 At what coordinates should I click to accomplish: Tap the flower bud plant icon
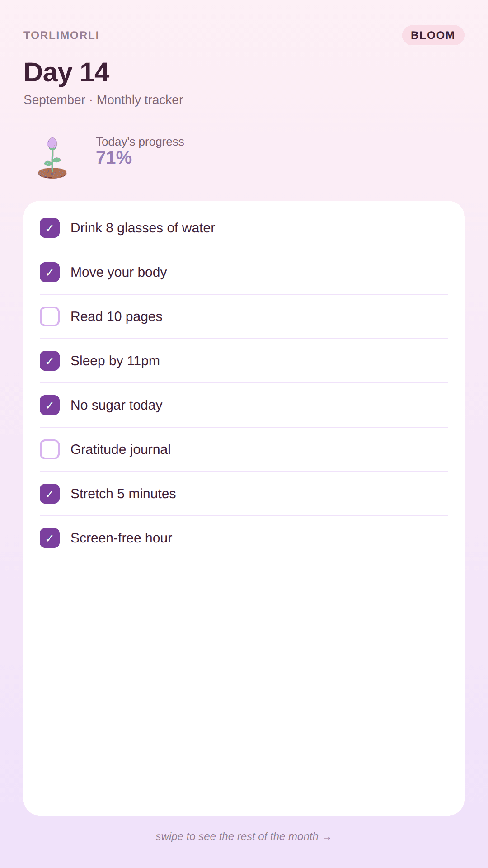[x=52, y=157]
